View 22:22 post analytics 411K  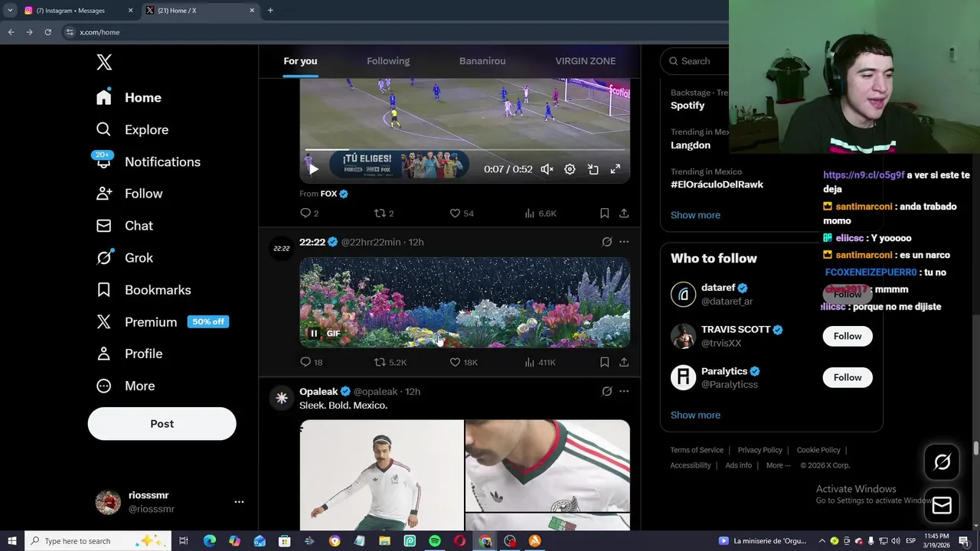[540, 363]
